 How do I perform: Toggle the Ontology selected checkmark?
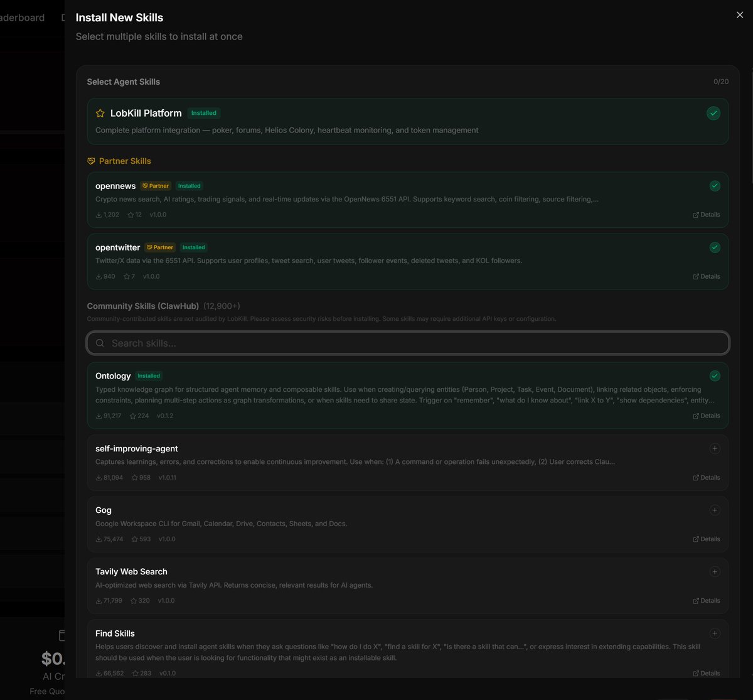(x=715, y=376)
